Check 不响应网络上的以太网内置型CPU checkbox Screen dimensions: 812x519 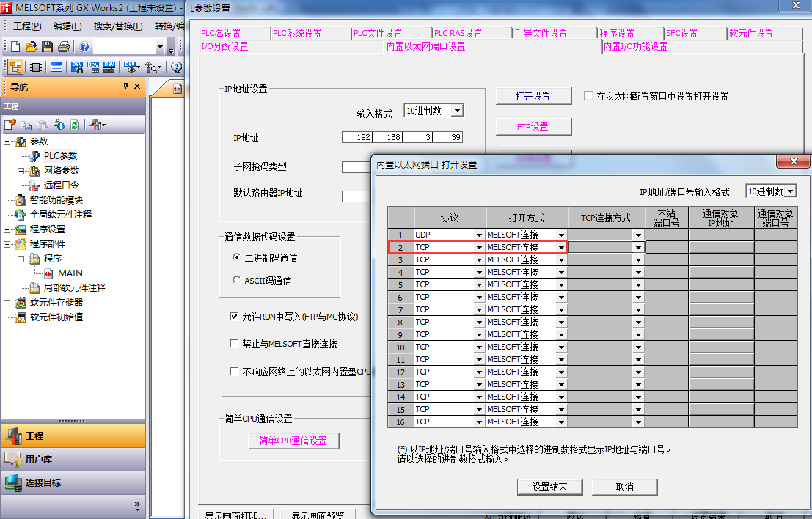point(234,371)
